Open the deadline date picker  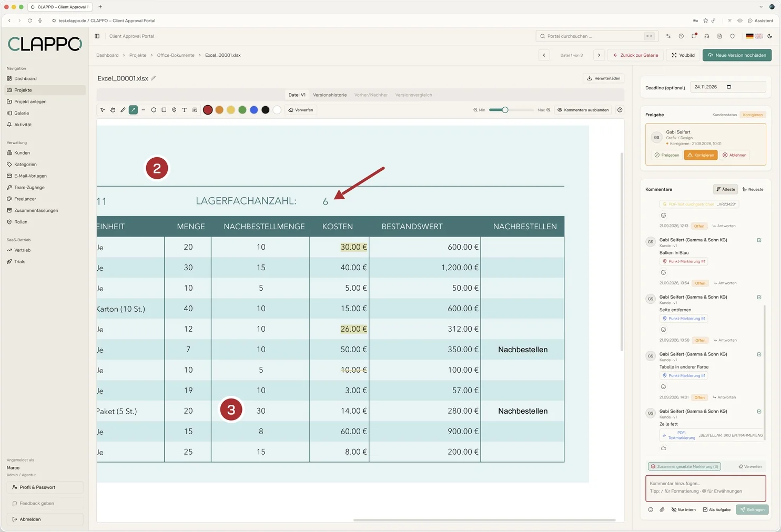729,87
